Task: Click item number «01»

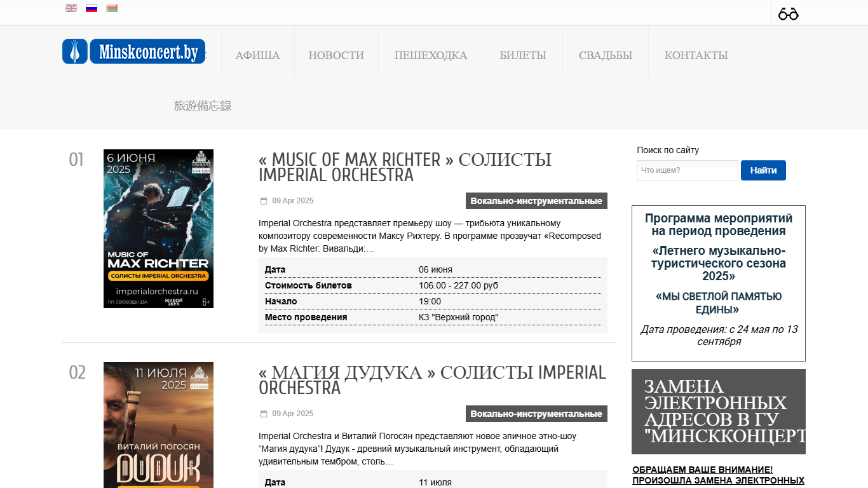Action: pyautogui.click(x=76, y=159)
